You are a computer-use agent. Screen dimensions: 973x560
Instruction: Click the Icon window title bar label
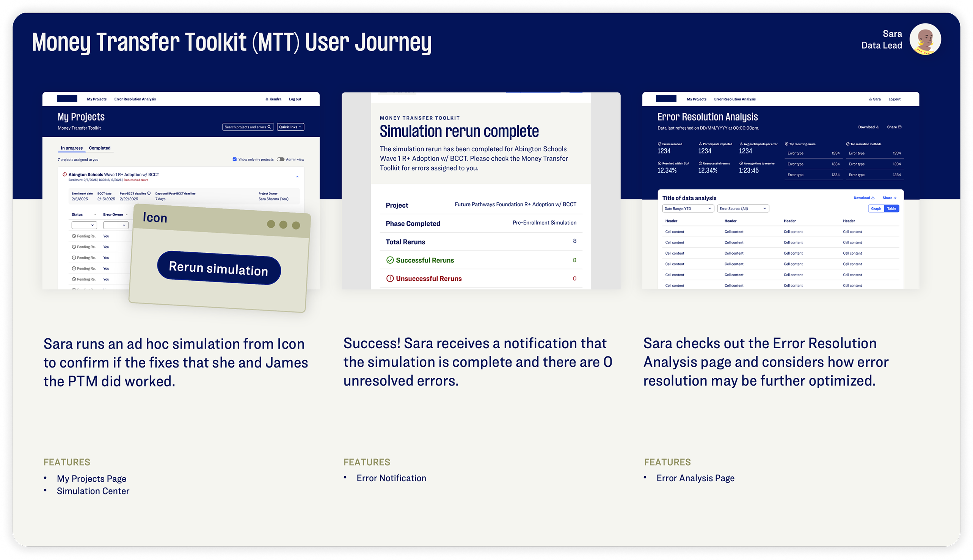(155, 218)
